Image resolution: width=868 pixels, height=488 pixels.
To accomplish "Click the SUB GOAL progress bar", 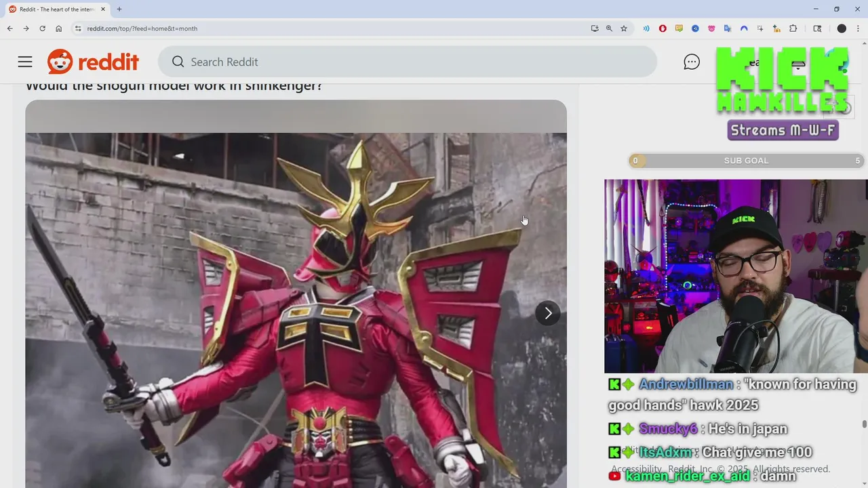I will click(746, 161).
